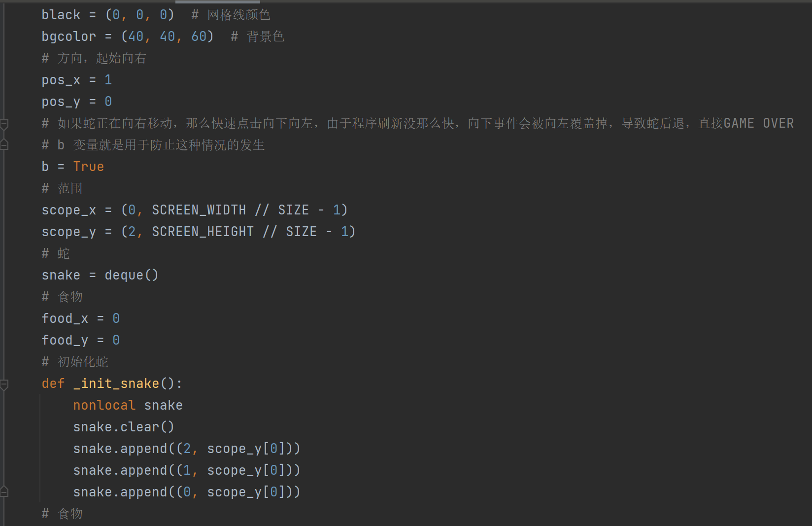Click the food_y variable name
The image size is (812, 526).
point(65,340)
